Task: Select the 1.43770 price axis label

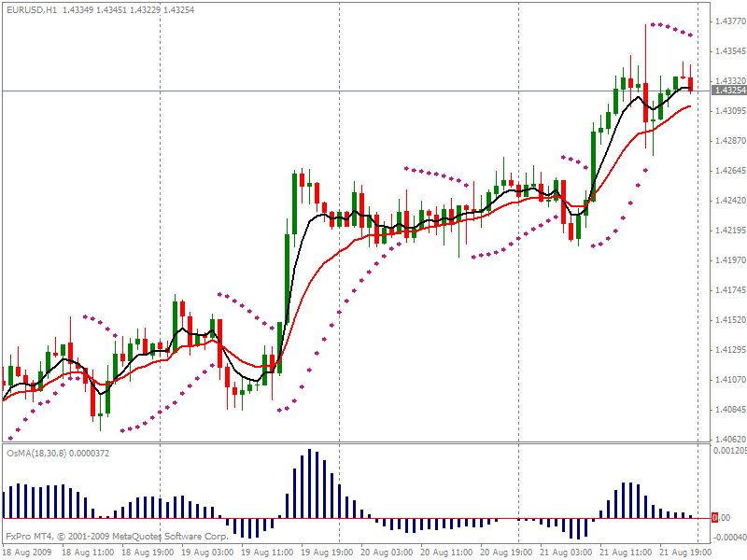Action: coord(727,21)
